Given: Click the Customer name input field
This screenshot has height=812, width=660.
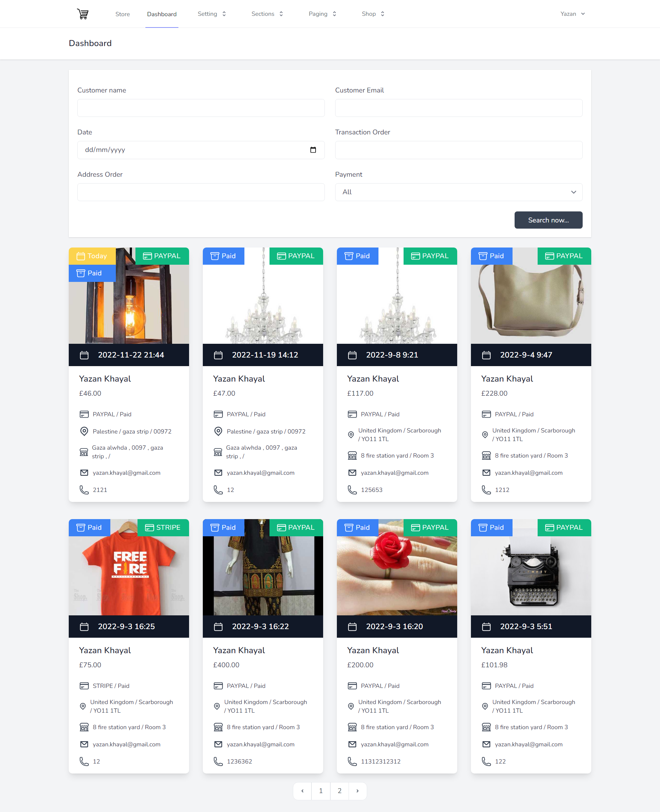Looking at the screenshot, I should coord(201,108).
